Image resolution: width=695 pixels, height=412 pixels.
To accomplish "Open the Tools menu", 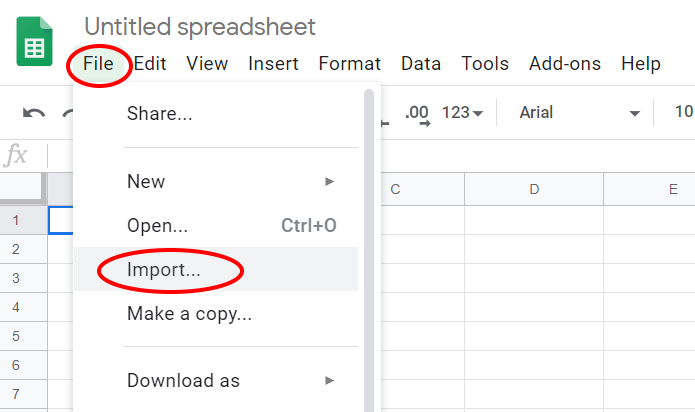I will coord(485,64).
